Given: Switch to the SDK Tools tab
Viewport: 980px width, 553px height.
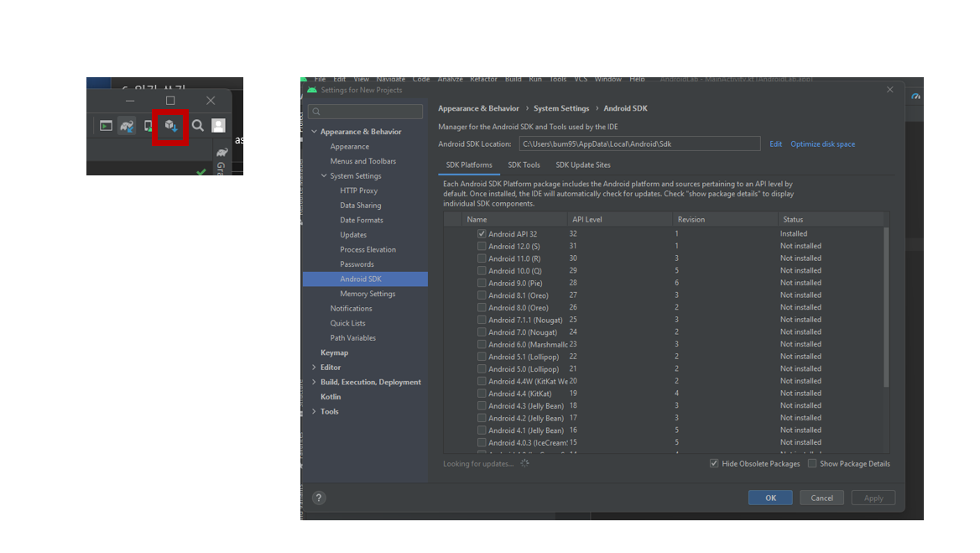Looking at the screenshot, I should 524,165.
